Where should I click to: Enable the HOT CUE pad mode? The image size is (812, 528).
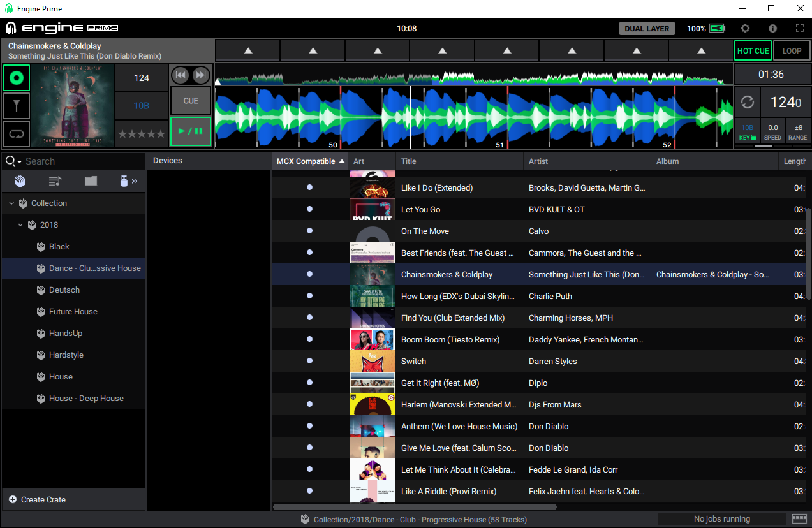tap(753, 51)
